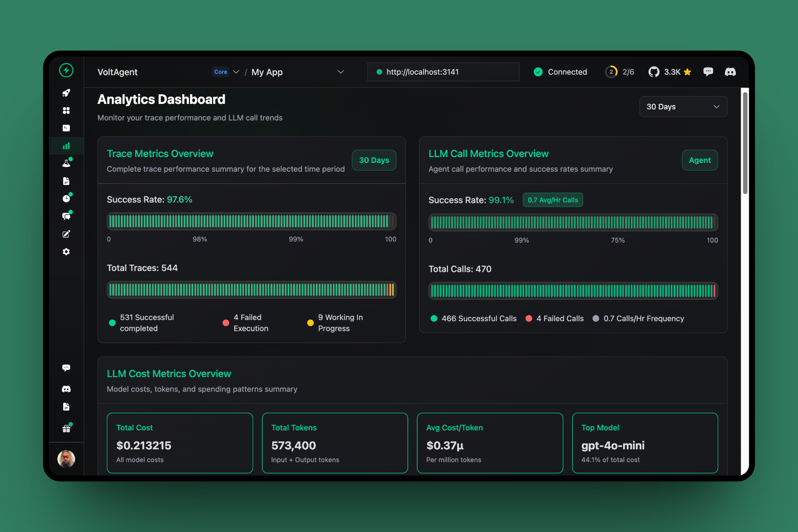Image resolution: width=798 pixels, height=532 pixels.
Task: Open the clock icon in the sidebar
Action: pyautogui.click(x=66, y=199)
